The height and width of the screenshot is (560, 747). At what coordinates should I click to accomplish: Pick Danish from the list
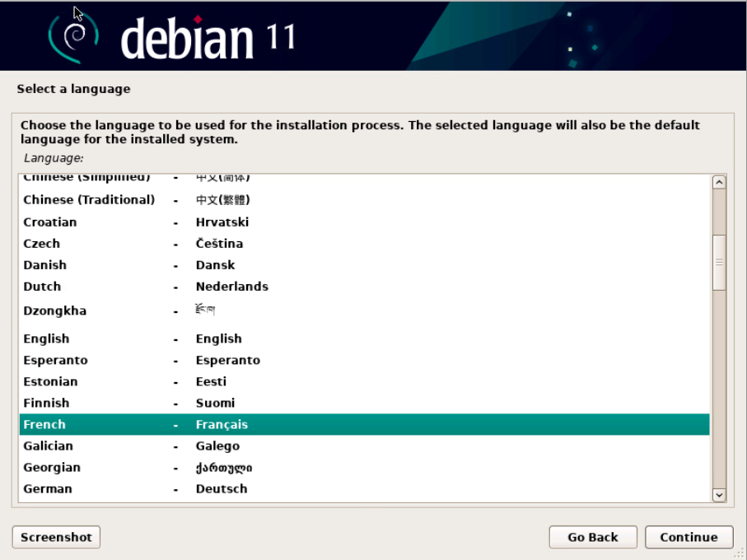(44, 265)
